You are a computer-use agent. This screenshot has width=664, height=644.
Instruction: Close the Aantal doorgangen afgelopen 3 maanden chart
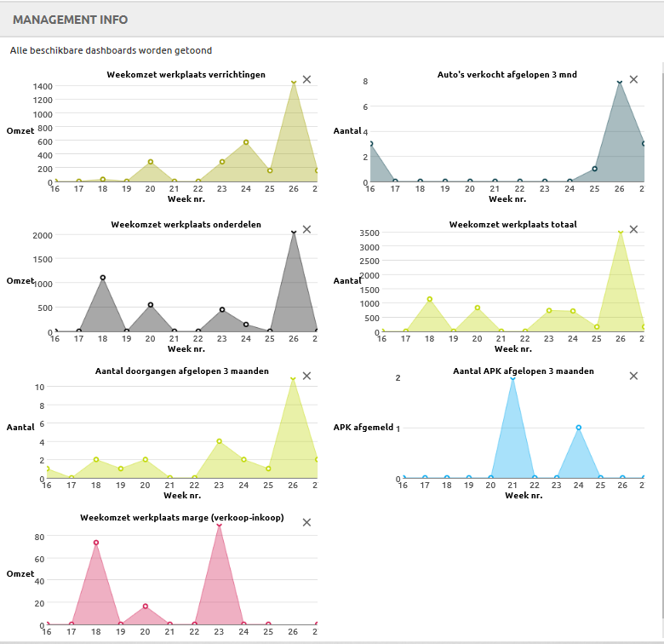click(x=306, y=376)
